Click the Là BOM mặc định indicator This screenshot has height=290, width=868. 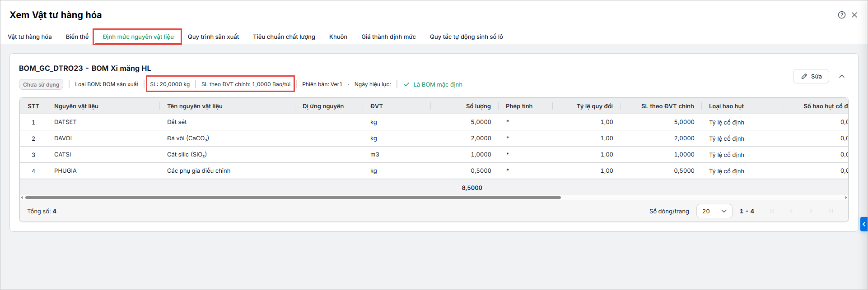[x=433, y=84]
